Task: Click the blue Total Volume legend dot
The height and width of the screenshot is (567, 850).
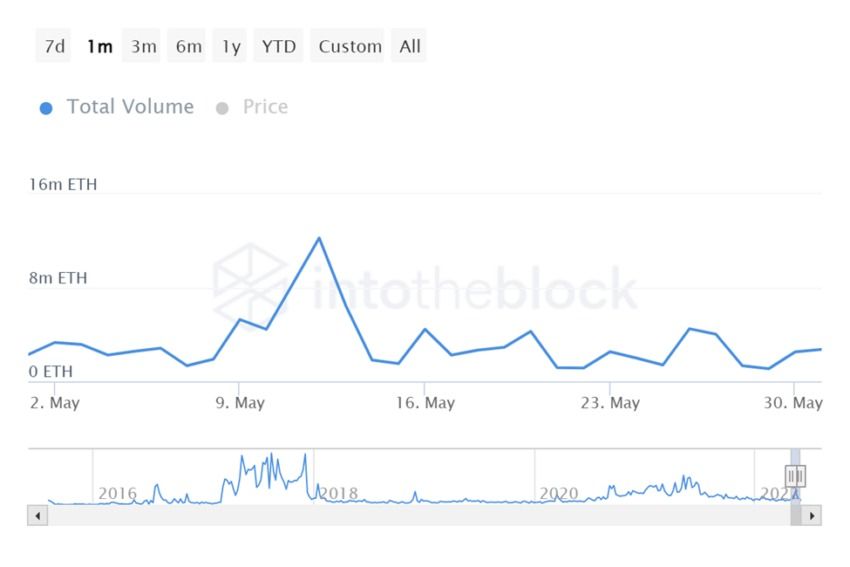Action: 46,108
